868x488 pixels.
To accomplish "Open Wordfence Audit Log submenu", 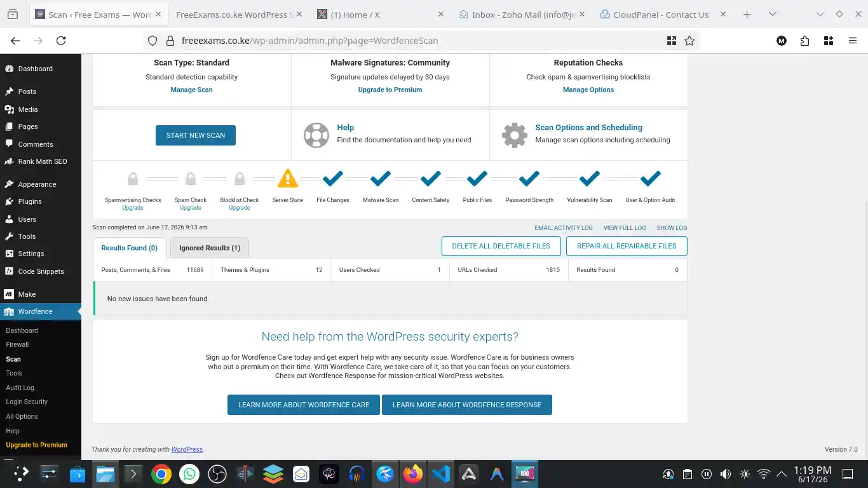I will (20, 388).
